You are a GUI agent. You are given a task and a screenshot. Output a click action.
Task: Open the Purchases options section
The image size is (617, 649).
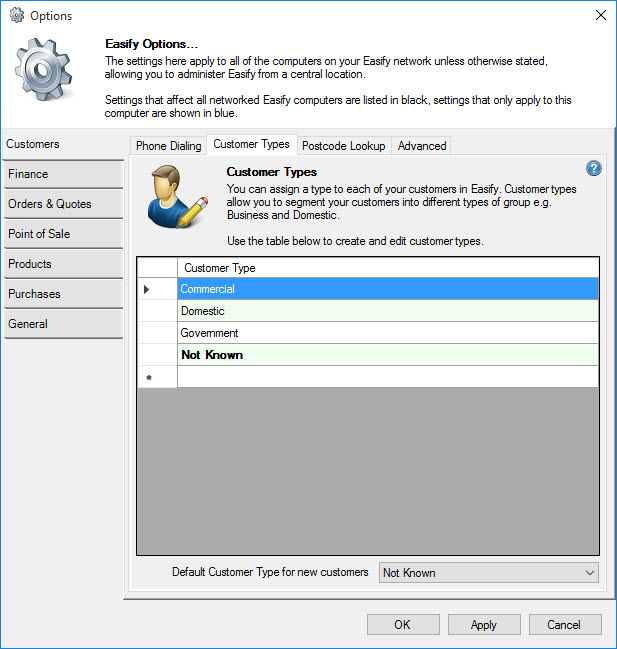click(62, 294)
